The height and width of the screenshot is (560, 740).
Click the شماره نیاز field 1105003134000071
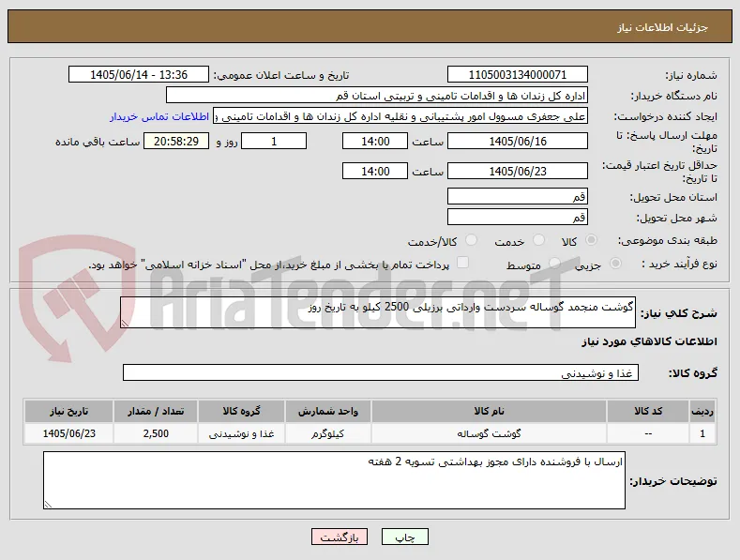tap(517, 75)
